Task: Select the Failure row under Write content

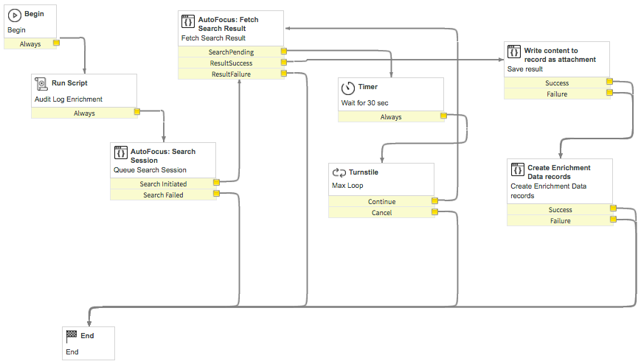Action: point(557,94)
